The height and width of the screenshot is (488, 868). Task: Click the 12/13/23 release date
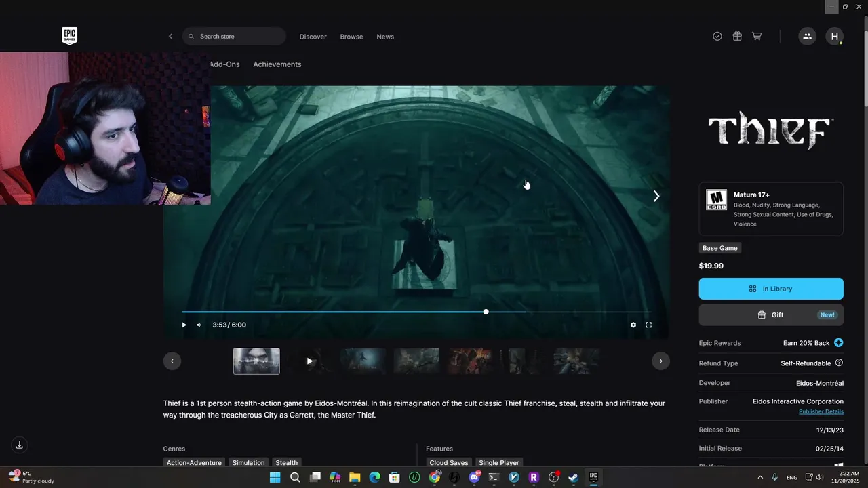point(830,430)
